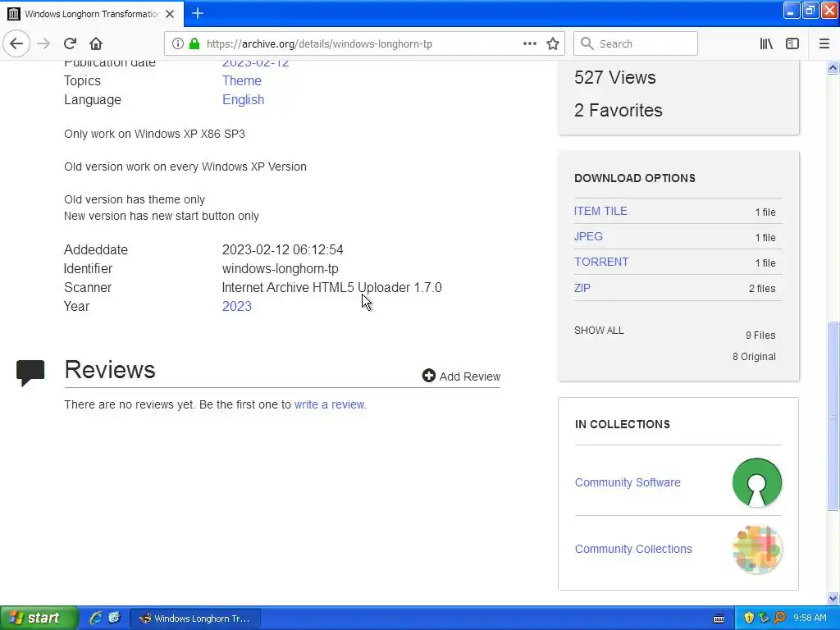Click the vertical scrollbar thumb
Image resolution: width=840 pixels, height=630 pixels.
[x=833, y=416]
